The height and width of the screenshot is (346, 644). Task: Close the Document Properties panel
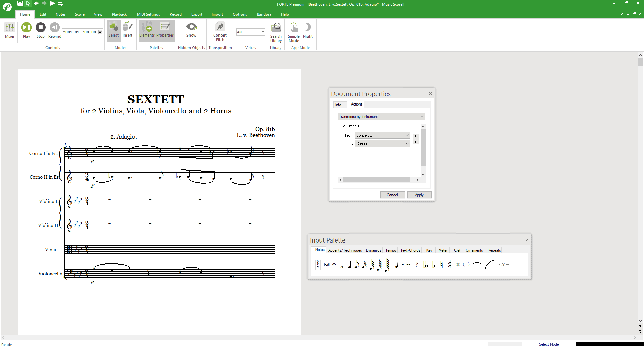point(431,94)
